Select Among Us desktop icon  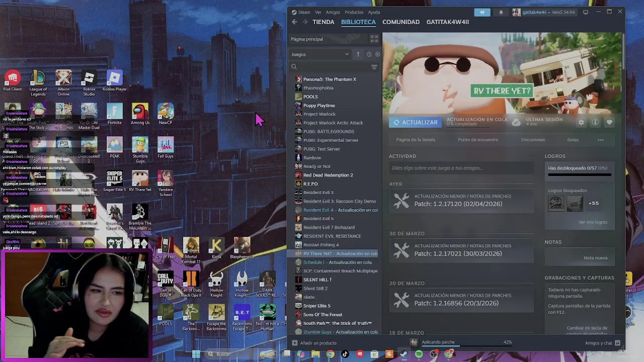(140, 114)
